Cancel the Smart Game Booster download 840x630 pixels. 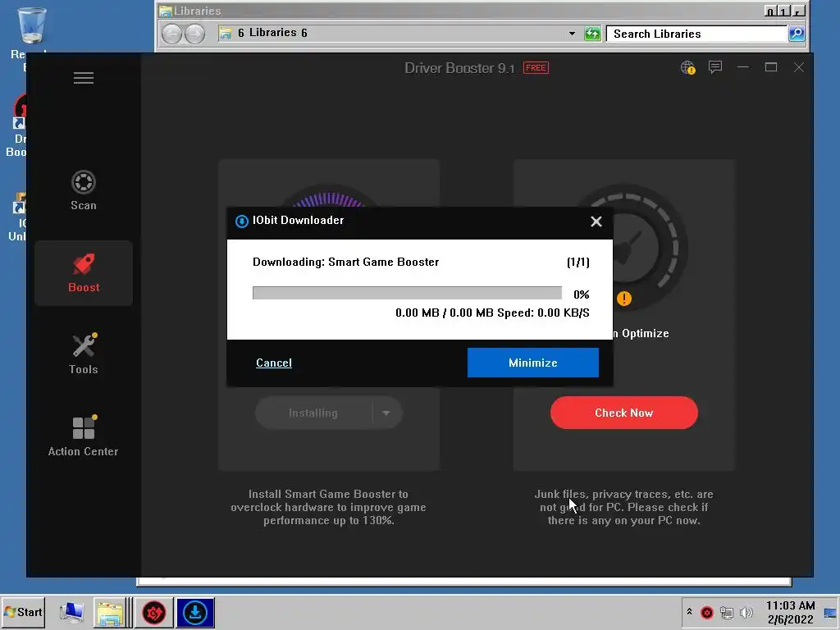(274, 363)
